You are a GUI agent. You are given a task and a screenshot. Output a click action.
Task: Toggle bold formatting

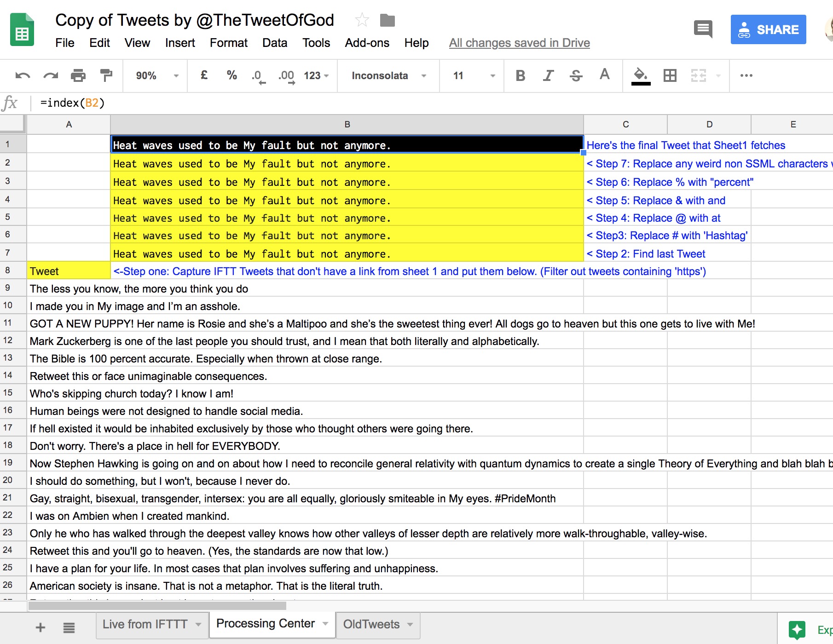[521, 75]
